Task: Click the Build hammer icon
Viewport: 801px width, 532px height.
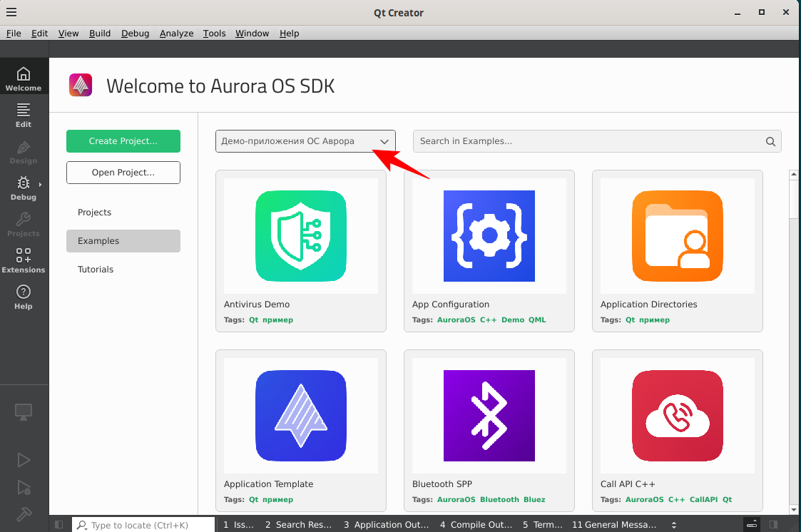Action: tap(24, 514)
